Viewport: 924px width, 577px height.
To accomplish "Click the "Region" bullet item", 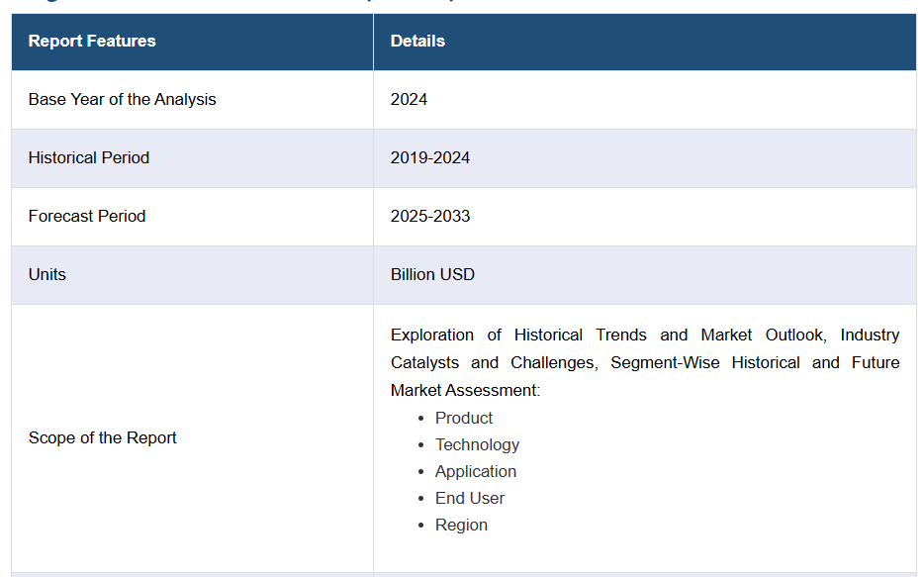I will click(x=461, y=526).
